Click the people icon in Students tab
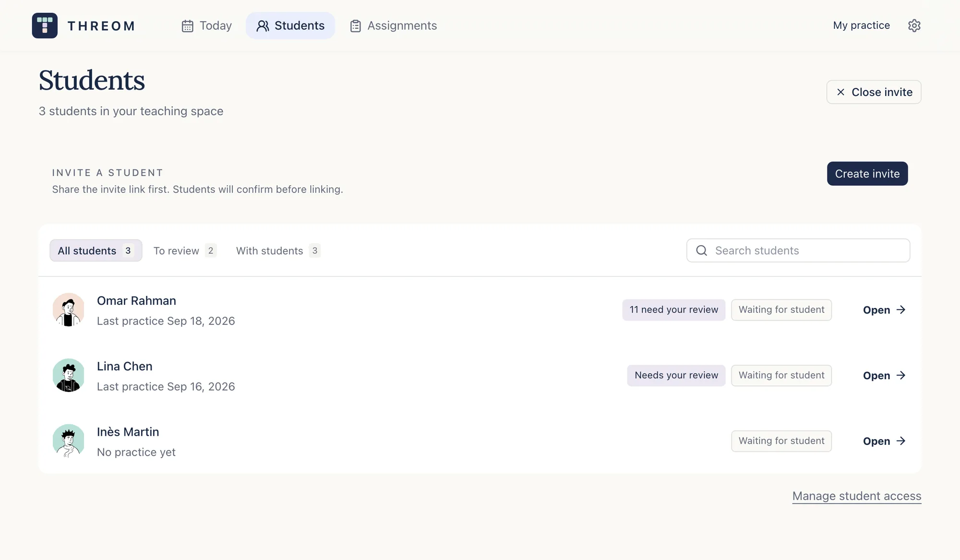This screenshot has height=560, width=960. 263,26
